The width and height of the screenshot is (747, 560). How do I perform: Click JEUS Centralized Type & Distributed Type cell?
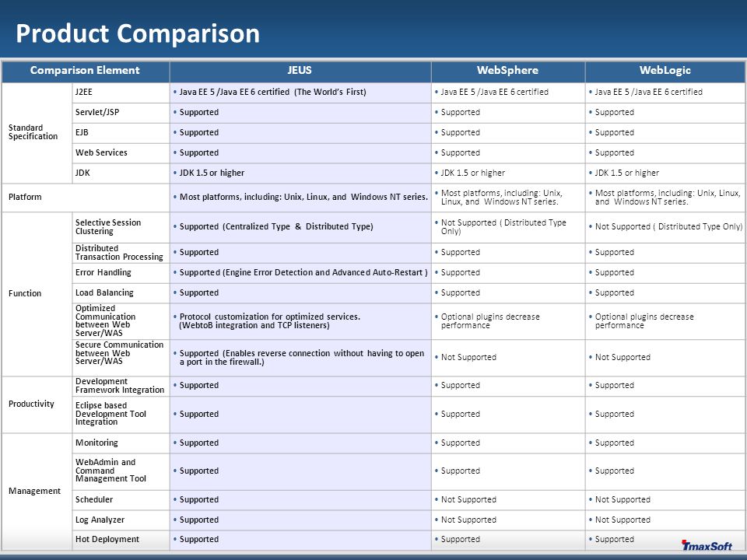point(300,227)
